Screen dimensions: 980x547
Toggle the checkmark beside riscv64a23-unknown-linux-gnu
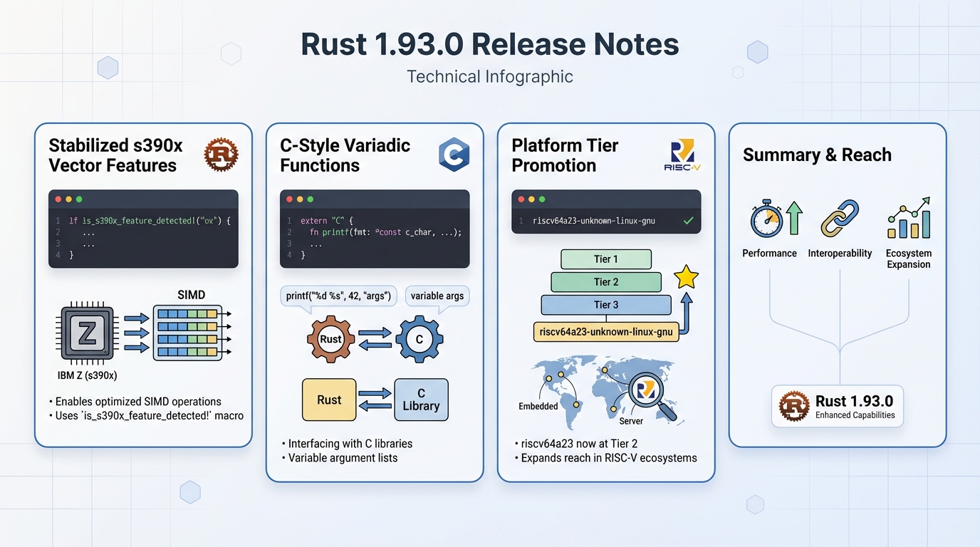coord(688,221)
